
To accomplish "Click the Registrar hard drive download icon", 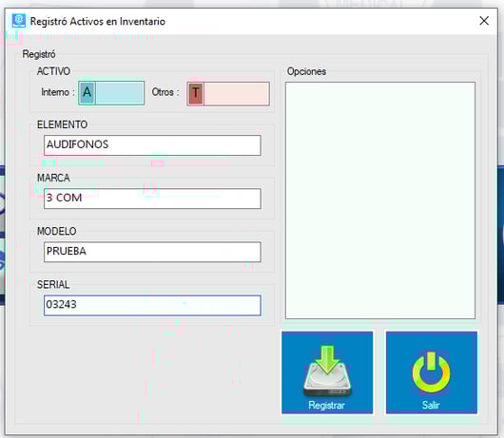I will pyautogui.click(x=327, y=371).
